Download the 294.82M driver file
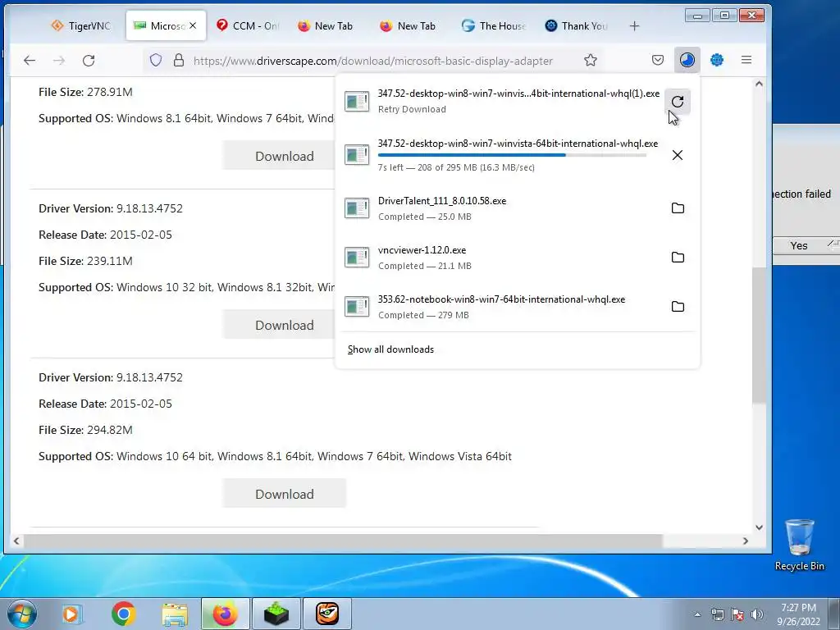 pos(284,494)
